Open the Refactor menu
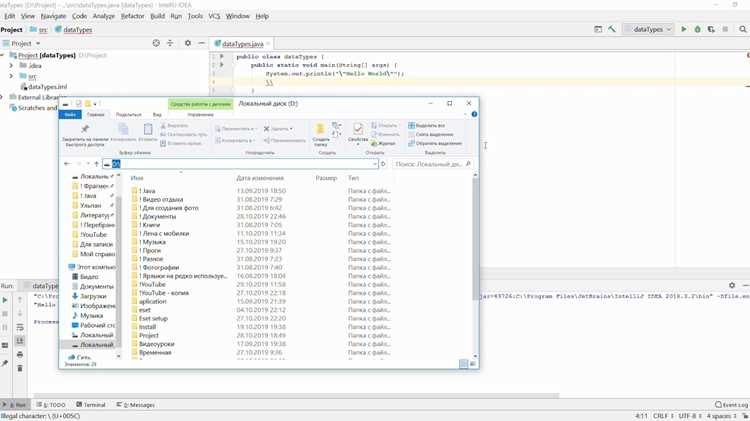This screenshot has width=750, height=421. pyautogui.click(x=132, y=16)
